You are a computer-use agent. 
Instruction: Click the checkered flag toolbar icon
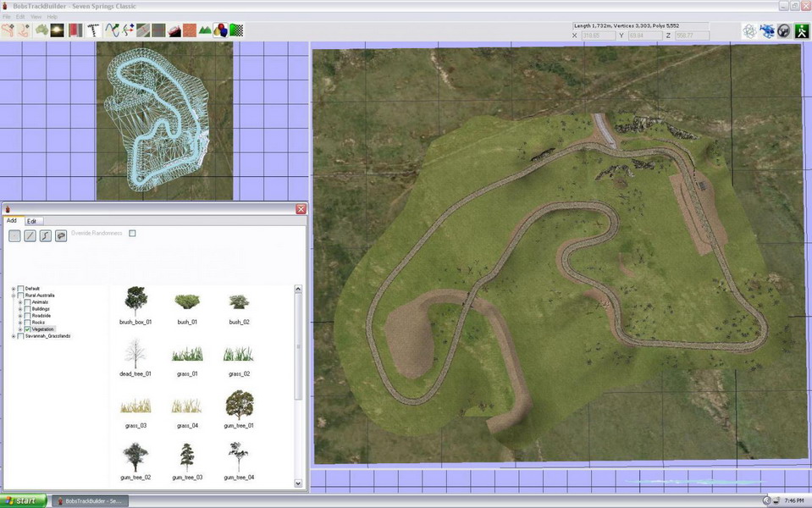pyautogui.click(x=237, y=30)
